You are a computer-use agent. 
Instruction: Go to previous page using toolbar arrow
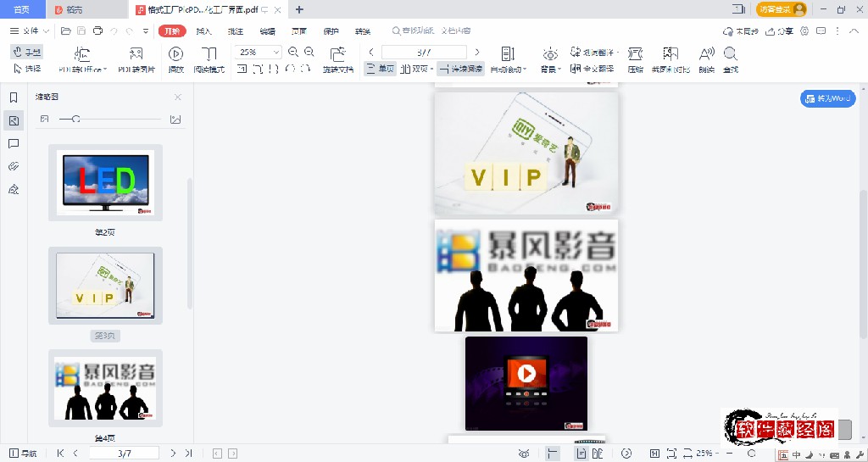[371, 52]
